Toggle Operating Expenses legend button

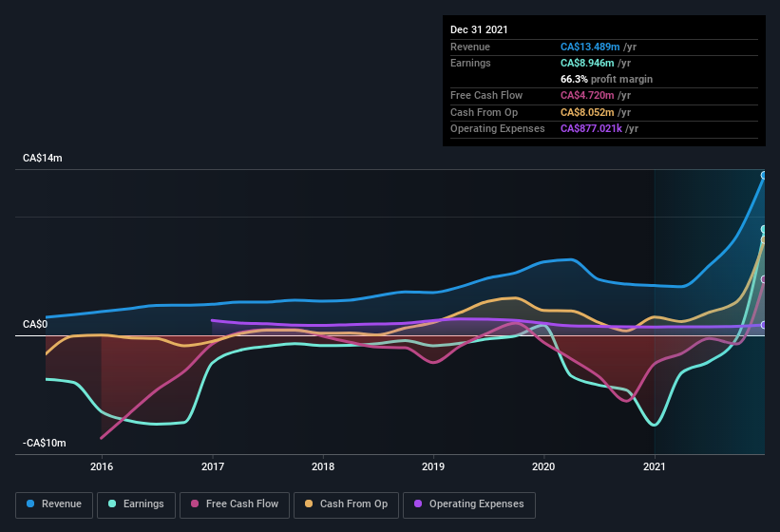tap(469, 504)
